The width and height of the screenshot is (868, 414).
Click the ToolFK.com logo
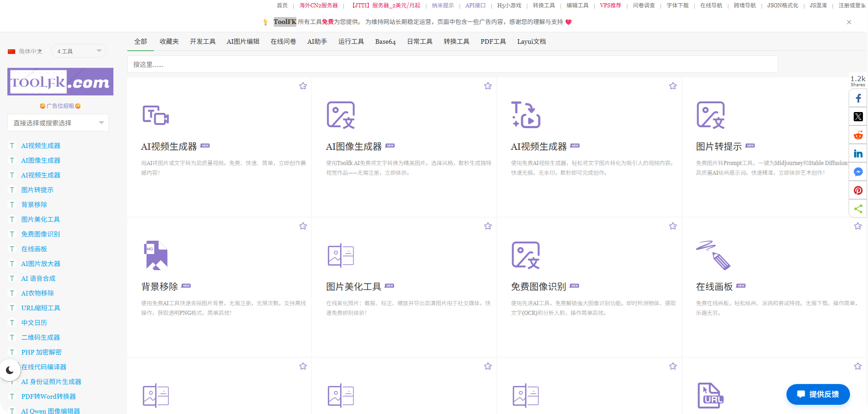pos(60,82)
